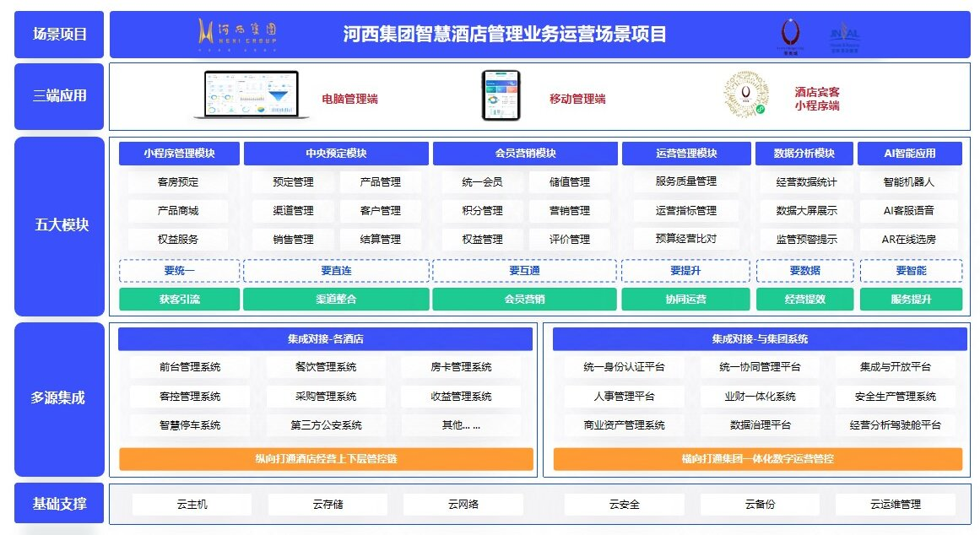Viewport: 980px width, 535px height.
Task: Click the dashed 要统一 box
Action: [179, 271]
